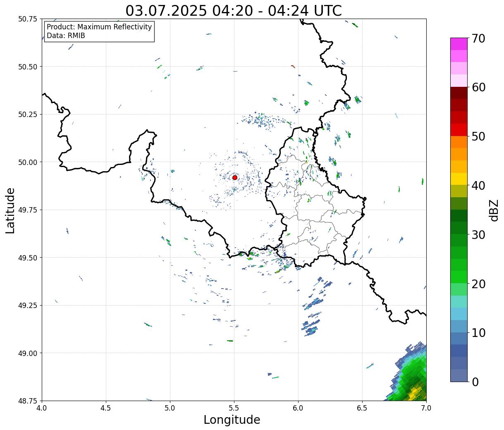Click the latitude tick label 49.25
504x430 pixels.
point(27,306)
